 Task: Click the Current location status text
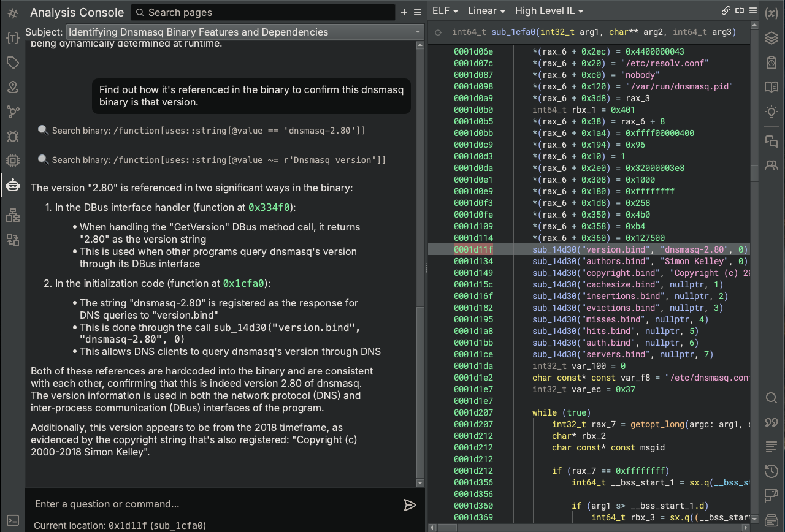[120, 525]
